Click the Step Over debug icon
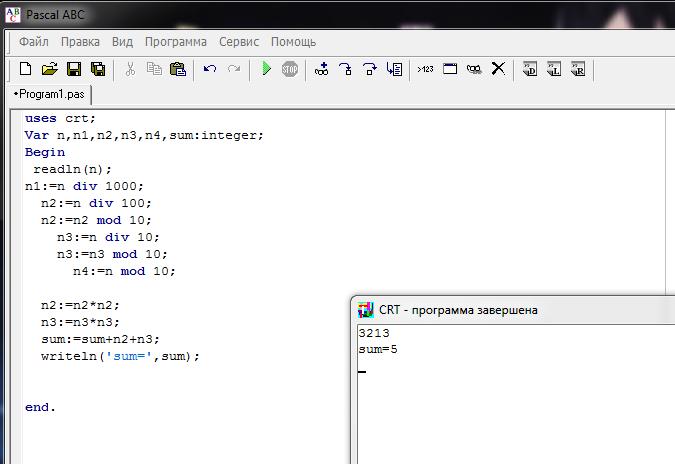 pos(346,69)
